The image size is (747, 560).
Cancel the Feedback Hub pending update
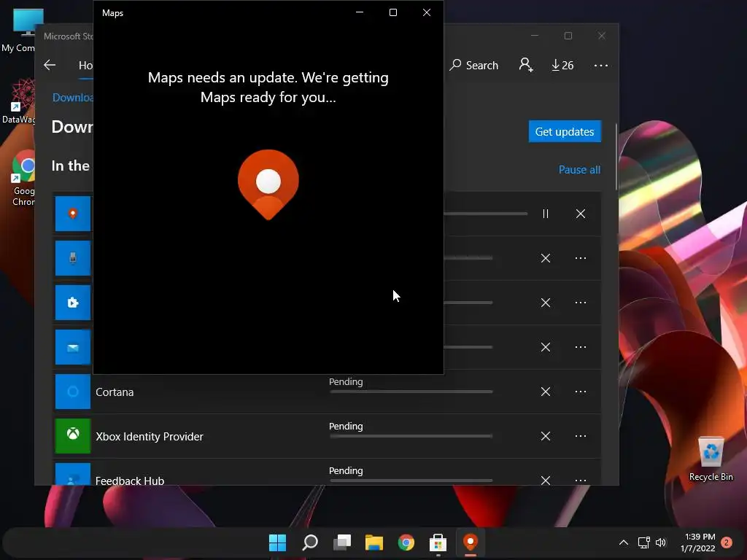point(546,480)
